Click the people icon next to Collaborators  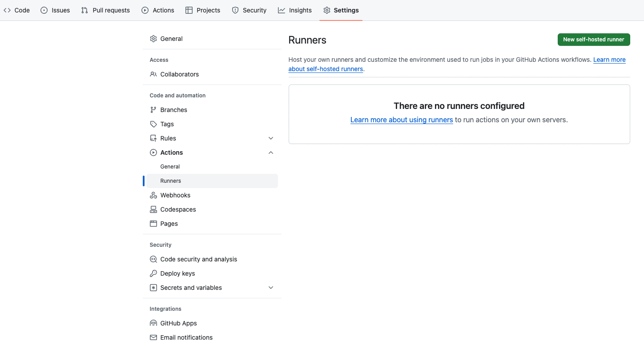153,74
